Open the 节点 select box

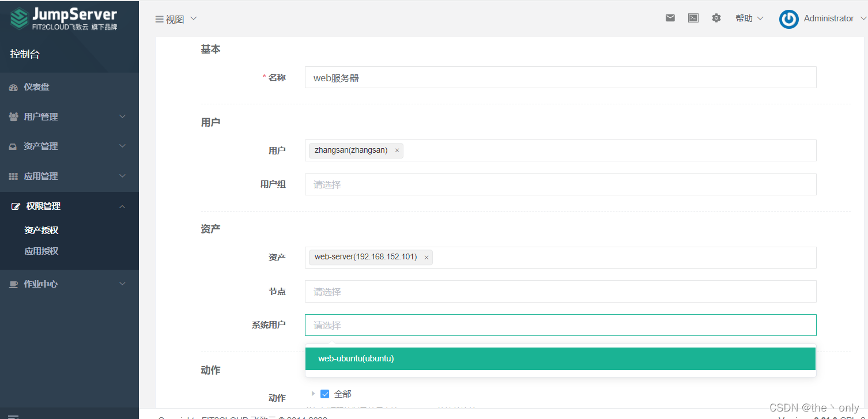pyautogui.click(x=560, y=291)
